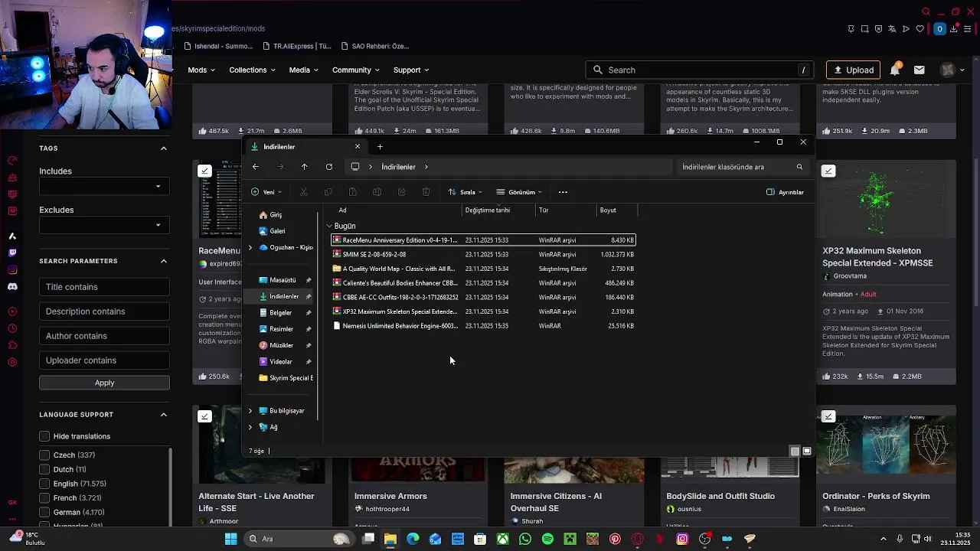This screenshot has width=980, height=551.
Task: Click the Uploader contains field
Action: coord(104,360)
